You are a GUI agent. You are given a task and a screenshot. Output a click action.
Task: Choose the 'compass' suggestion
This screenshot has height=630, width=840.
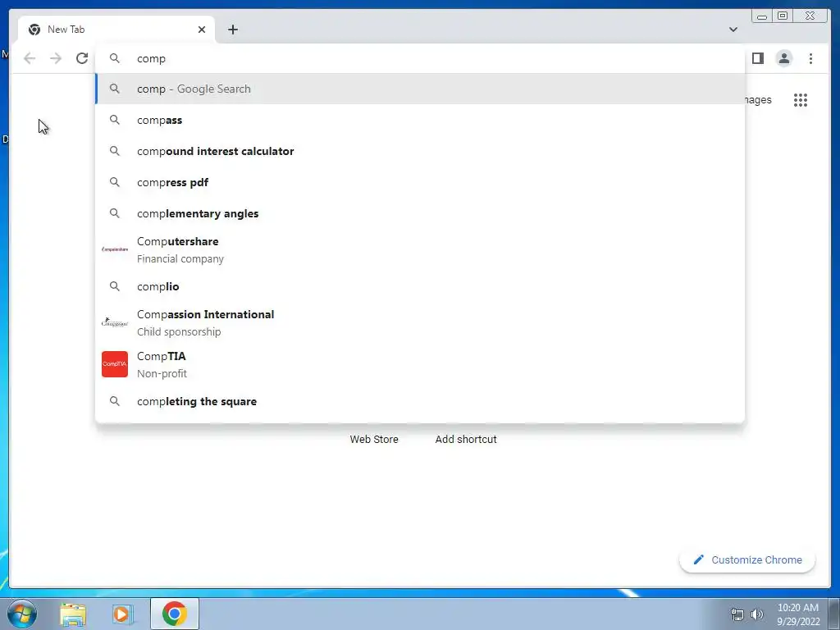(420, 120)
